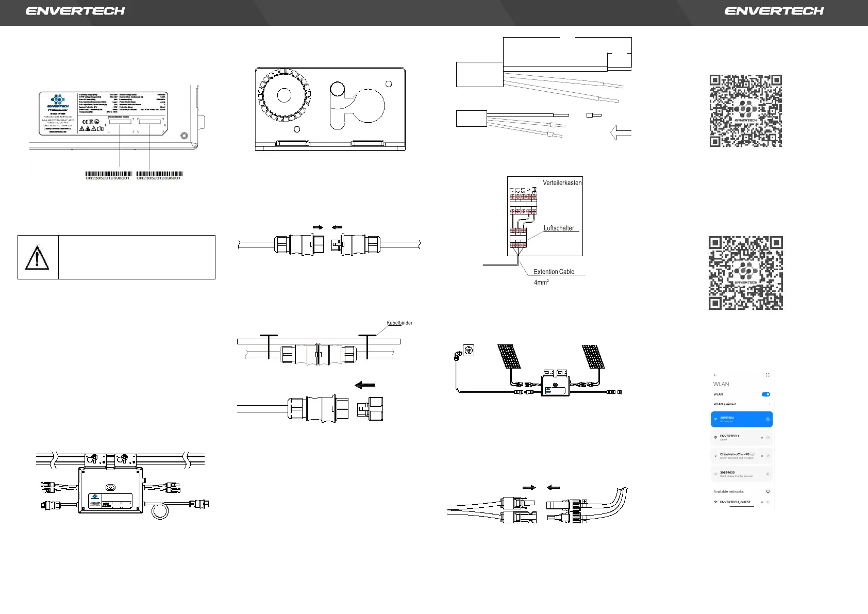Click the upper ENVERTECH QR code
The image size is (868, 614).
click(746, 111)
